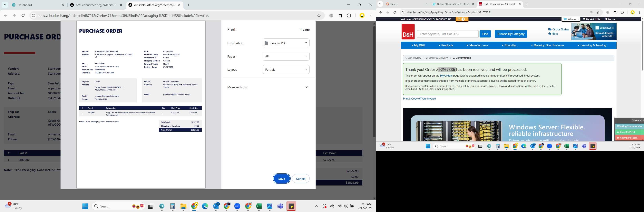Bookmark the orderpdf page with the star
Image resolution: width=644 pixels, height=212 pixels.
pos(319,16)
